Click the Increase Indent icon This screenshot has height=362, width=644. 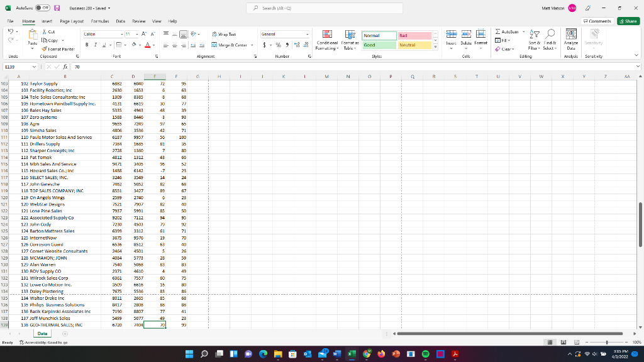[x=202, y=45]
